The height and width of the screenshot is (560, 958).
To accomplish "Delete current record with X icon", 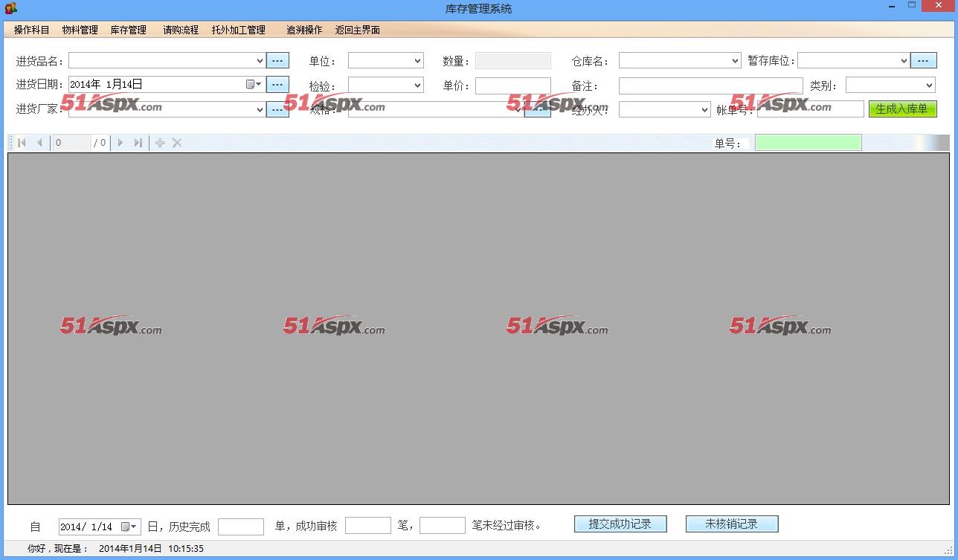I will pos(177,143).
